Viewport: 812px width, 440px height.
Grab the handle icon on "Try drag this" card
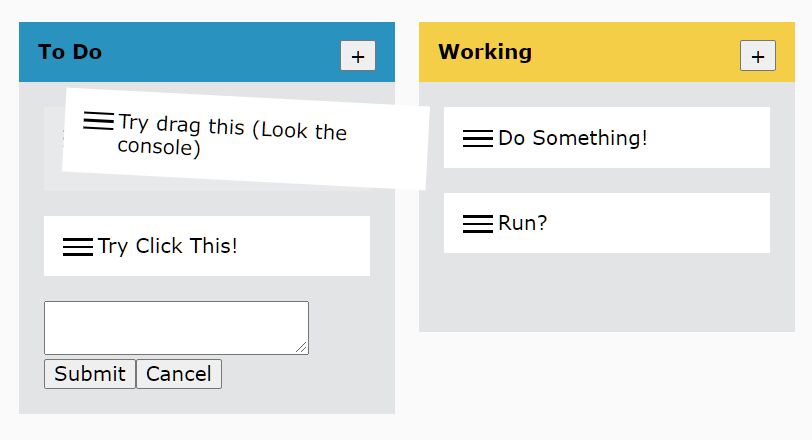(x=98, y=121)
